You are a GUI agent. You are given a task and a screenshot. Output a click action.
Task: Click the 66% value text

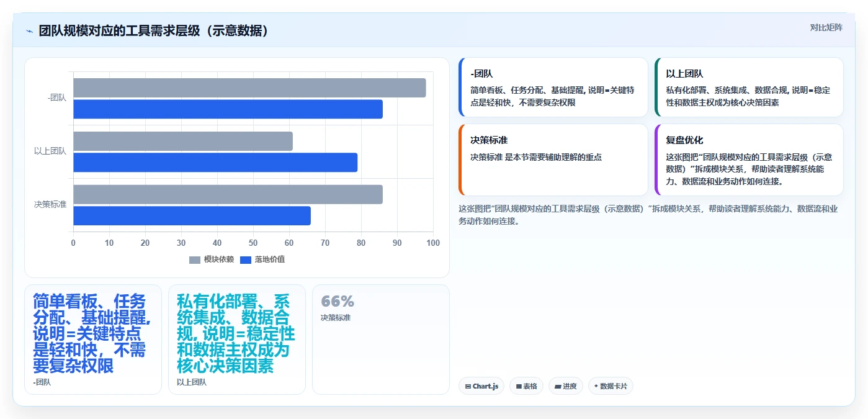(338, 302)
